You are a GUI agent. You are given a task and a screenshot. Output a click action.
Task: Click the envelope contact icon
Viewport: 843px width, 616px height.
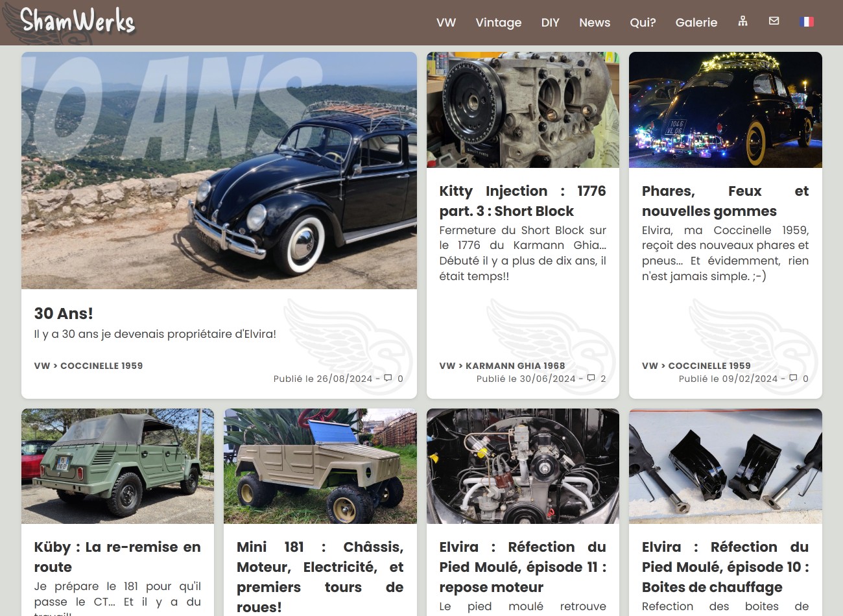pos(774,21)
